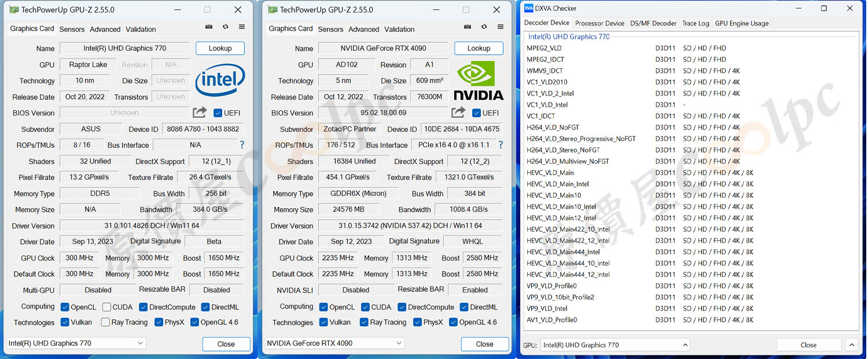Click Name field showing Intel(R) UHD Graphics 770
Screen dimensions: 868x359
tap(125, 49)
